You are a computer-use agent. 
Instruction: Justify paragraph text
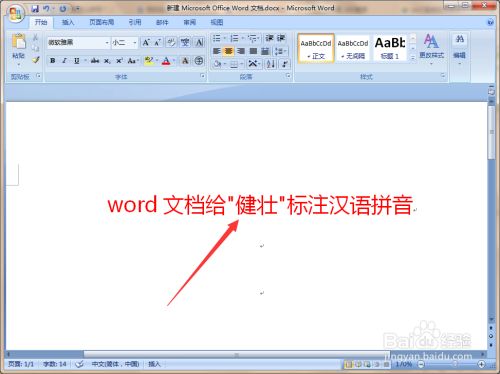tap(253, 51)
